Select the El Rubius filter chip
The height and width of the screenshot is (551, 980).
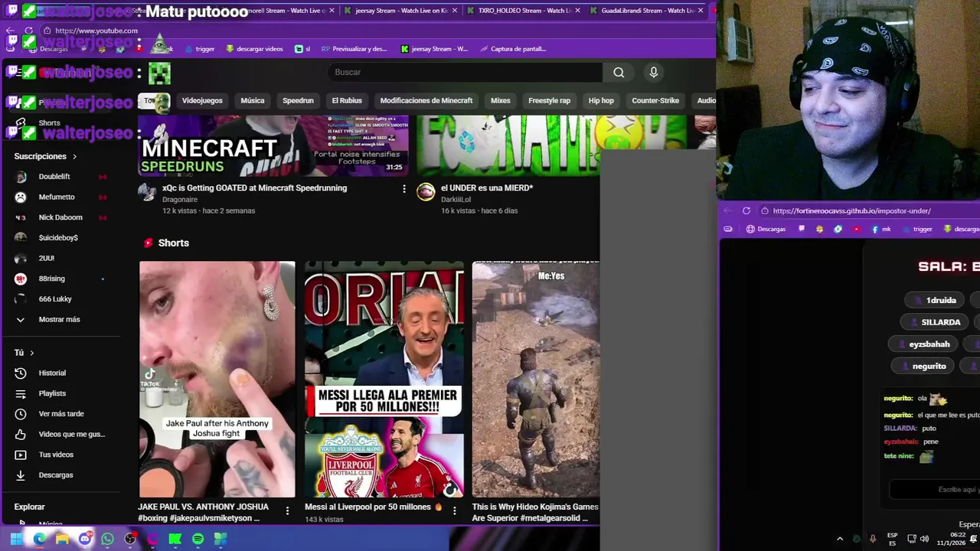347,100
